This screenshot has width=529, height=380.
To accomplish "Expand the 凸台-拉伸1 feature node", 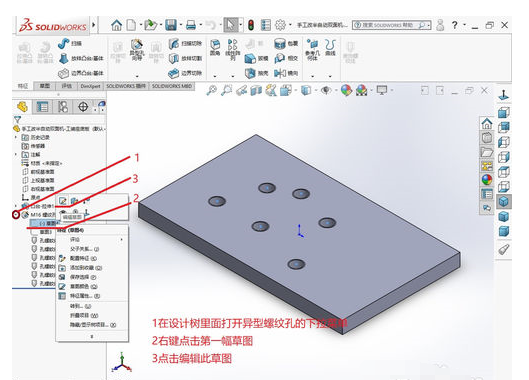I will click(x=16, y=206).
